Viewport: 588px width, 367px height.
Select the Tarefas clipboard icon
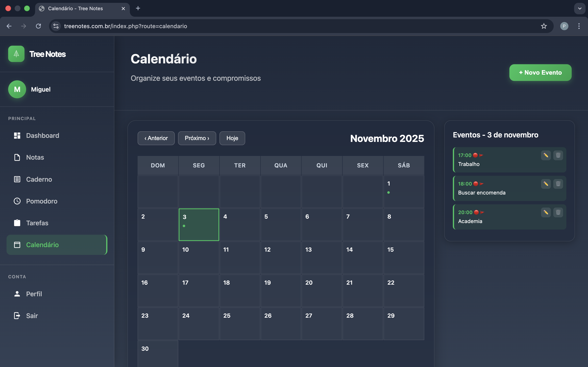[17, 223]
